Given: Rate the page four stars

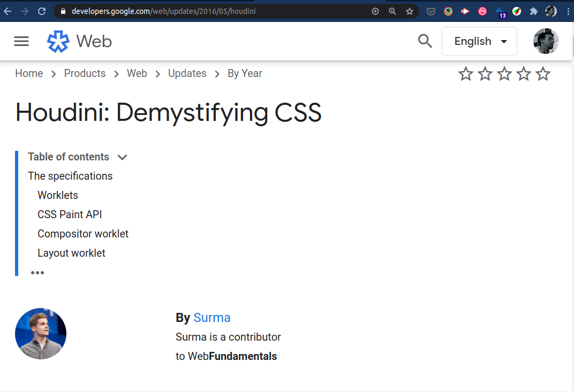Looking at the screenshot, I should [x=524, y=74].
